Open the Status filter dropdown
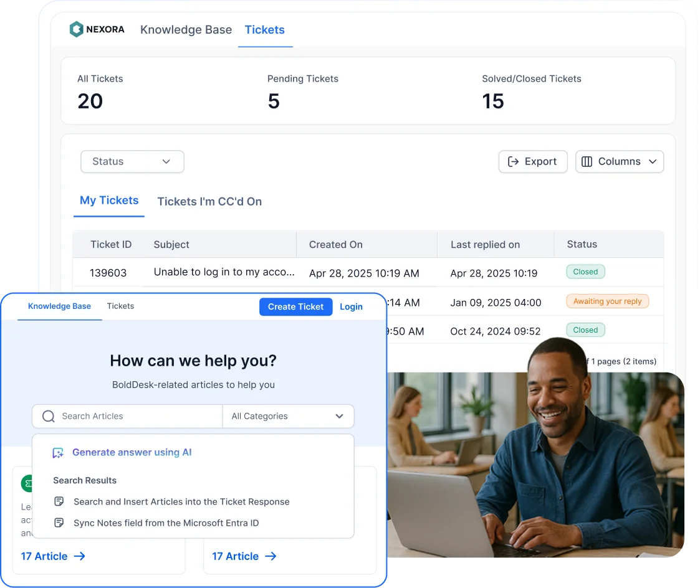The width and height of the screenshot is (700, 588). coord(132,161)
